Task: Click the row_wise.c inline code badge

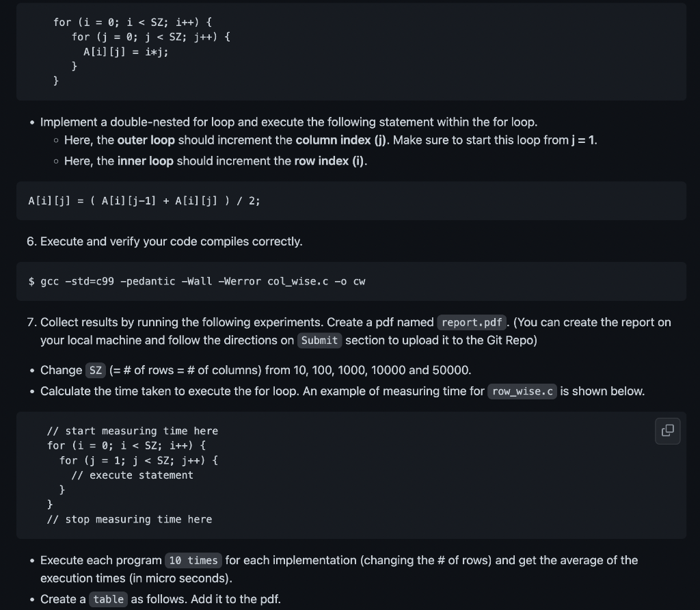Action: 522,391
